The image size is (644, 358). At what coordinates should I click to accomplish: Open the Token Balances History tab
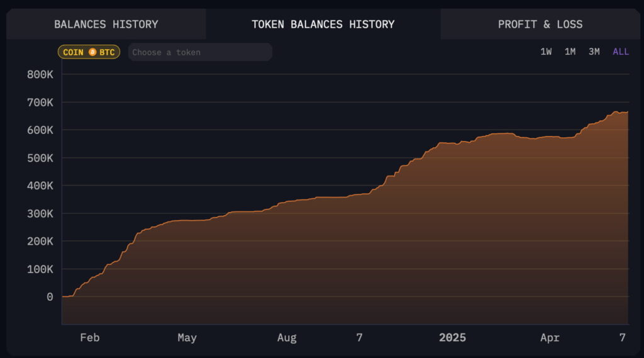[x=323, y=25]
